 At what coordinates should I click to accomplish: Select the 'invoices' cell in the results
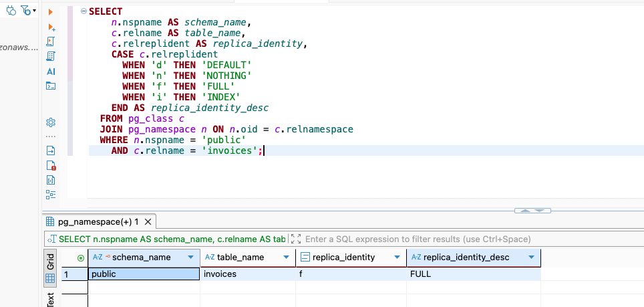[x=248, y=274]
